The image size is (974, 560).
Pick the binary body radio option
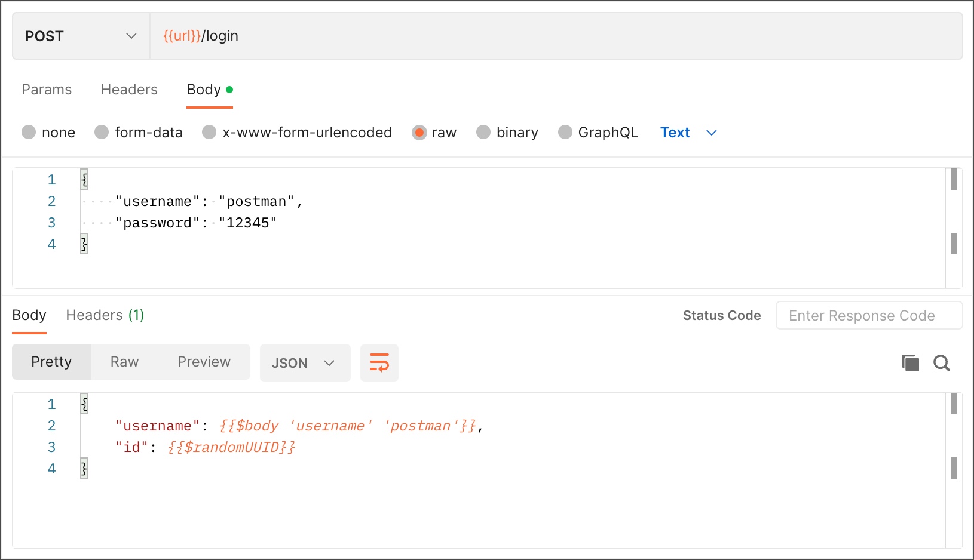coord(483,132)
